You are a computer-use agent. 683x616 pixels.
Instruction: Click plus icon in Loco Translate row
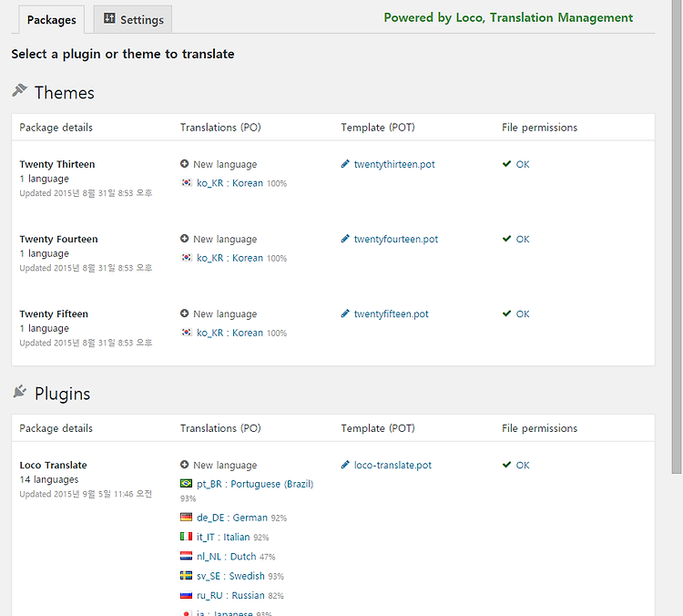tap(184, 465)
